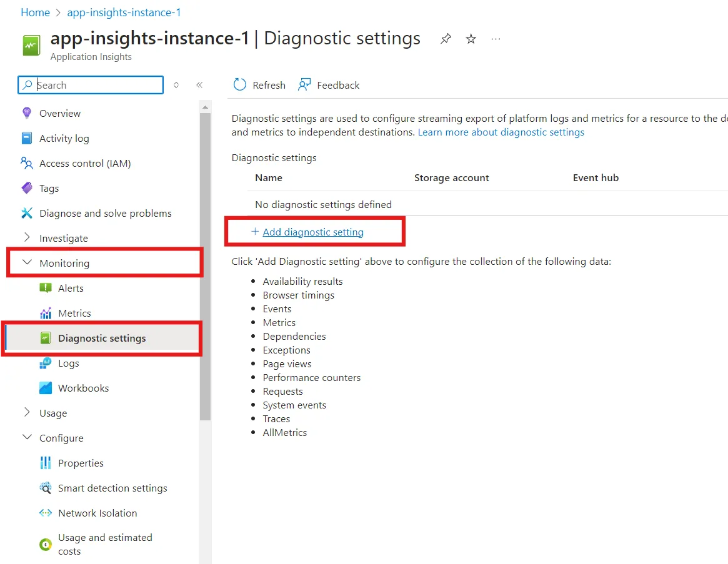Click the Feedback icon in toolbar
728x564 pixels.
tap(304, 85)
